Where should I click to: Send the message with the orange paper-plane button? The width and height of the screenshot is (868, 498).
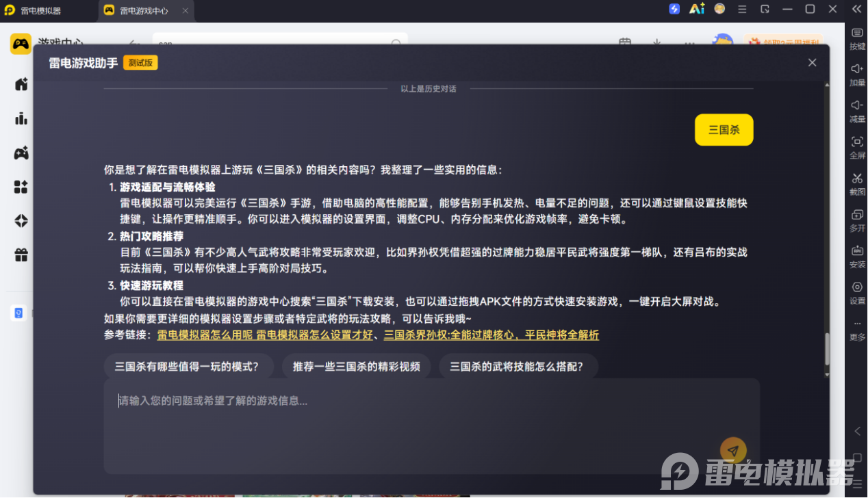(x=733, y=450)
